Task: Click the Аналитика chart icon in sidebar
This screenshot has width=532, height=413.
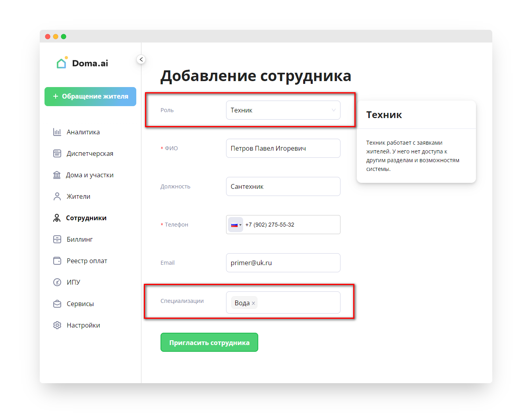Action: coord(57,132)
